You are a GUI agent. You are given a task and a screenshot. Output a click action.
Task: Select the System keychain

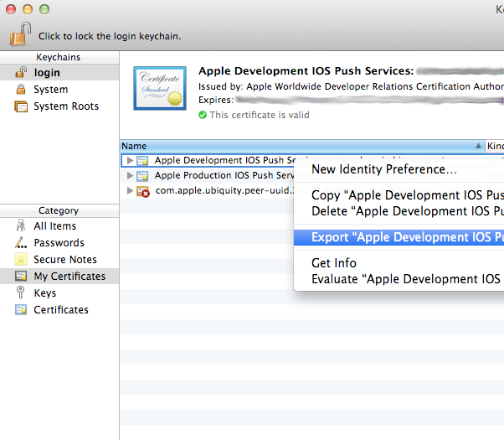[59, 89]
